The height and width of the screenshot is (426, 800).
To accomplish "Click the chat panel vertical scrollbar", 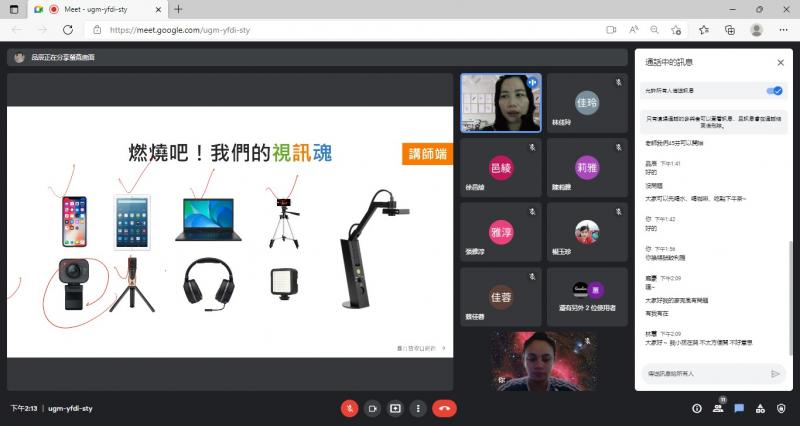I will click(x=790, y=296).
